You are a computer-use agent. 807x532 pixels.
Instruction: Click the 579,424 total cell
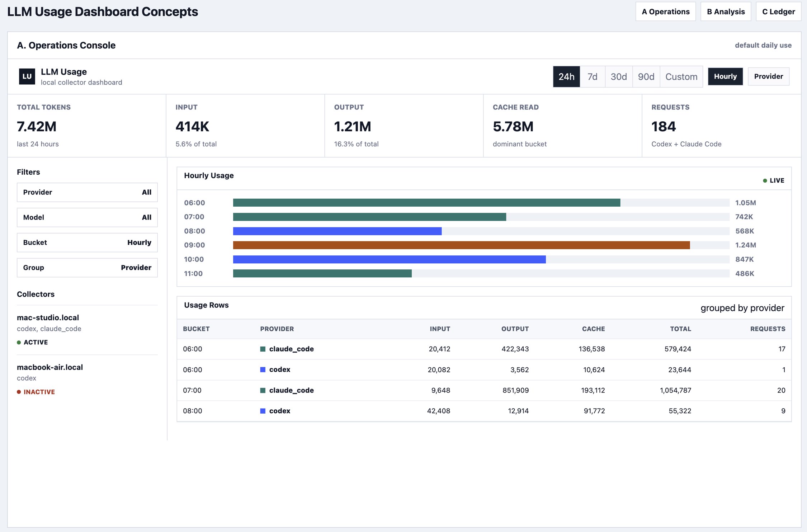pos(678,349)
